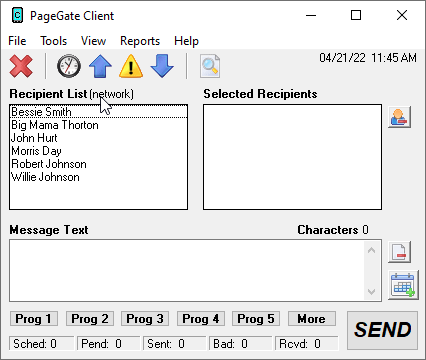Click the Rcvd: 0 status entry
The height and width of the screenshot is (360, 426).
pyautogui.click(x=307, y=344)
